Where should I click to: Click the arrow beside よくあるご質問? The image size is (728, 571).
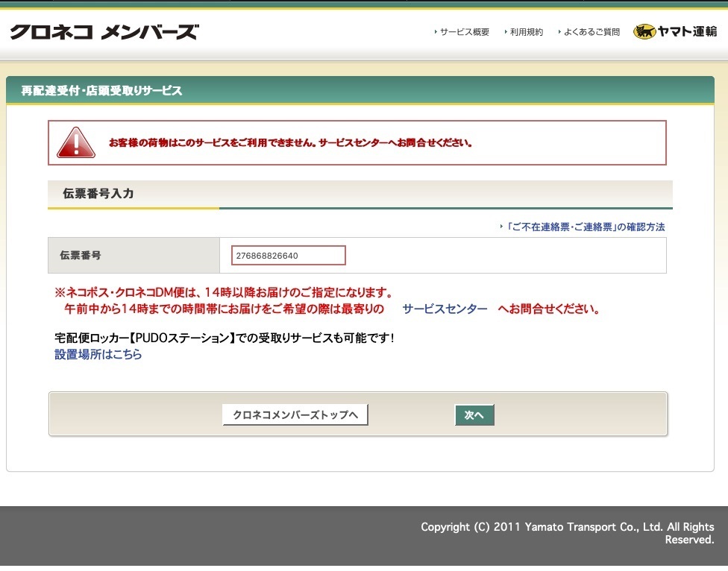click(559, 32)
